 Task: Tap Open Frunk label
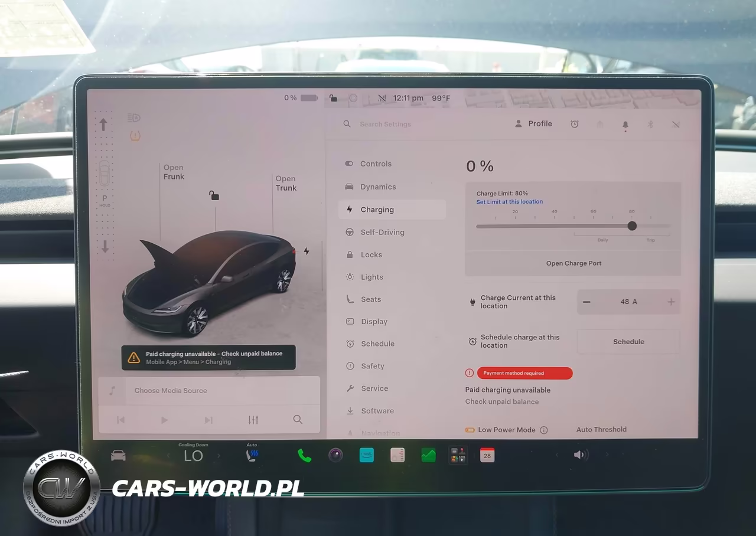[x=174, y=172]
